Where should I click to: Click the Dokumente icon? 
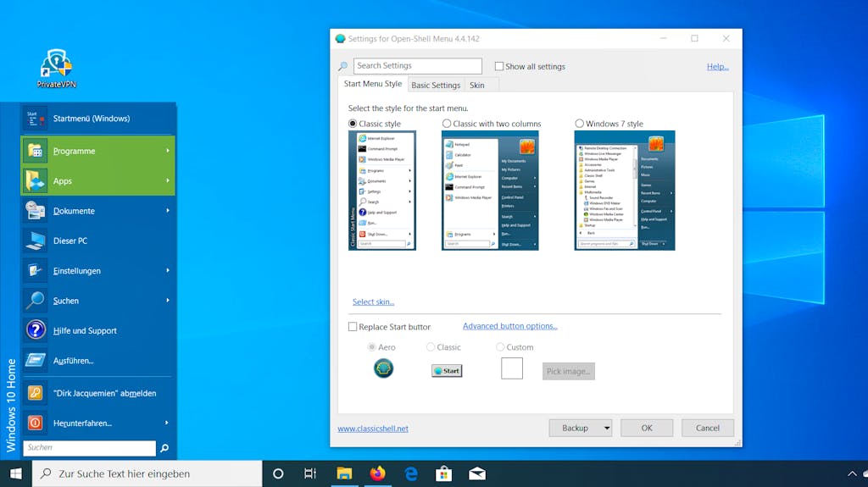click(35, 211)
